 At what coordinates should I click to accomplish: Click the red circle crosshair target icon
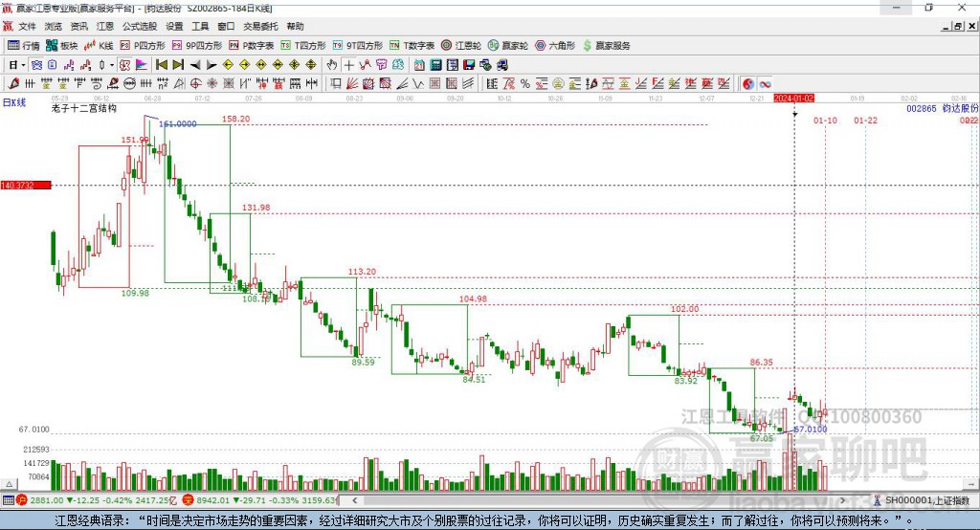coord(196,84)
